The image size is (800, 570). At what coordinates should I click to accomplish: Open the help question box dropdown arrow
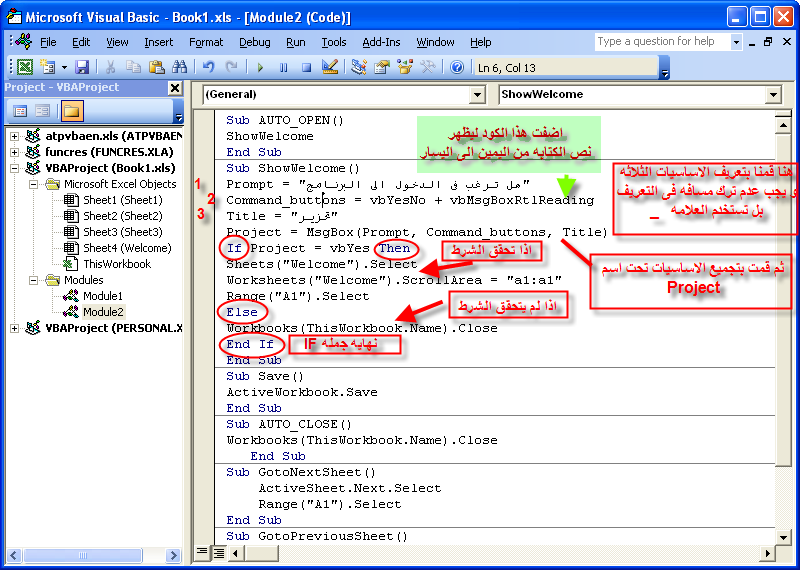pos(736,42)
